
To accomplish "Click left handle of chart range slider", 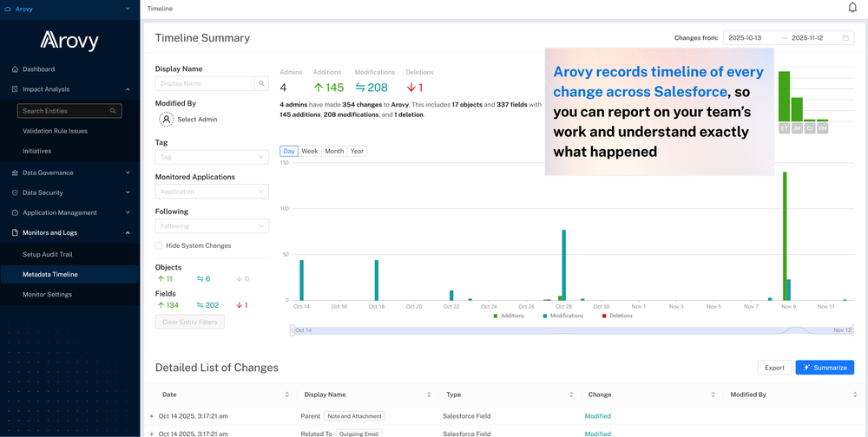I will (293, 330).
